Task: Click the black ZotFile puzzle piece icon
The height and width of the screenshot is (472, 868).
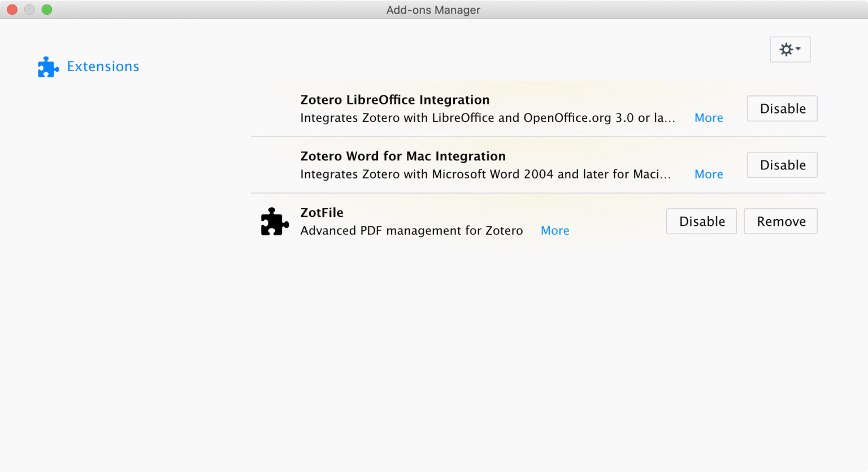Action: (x=275, y=221)
